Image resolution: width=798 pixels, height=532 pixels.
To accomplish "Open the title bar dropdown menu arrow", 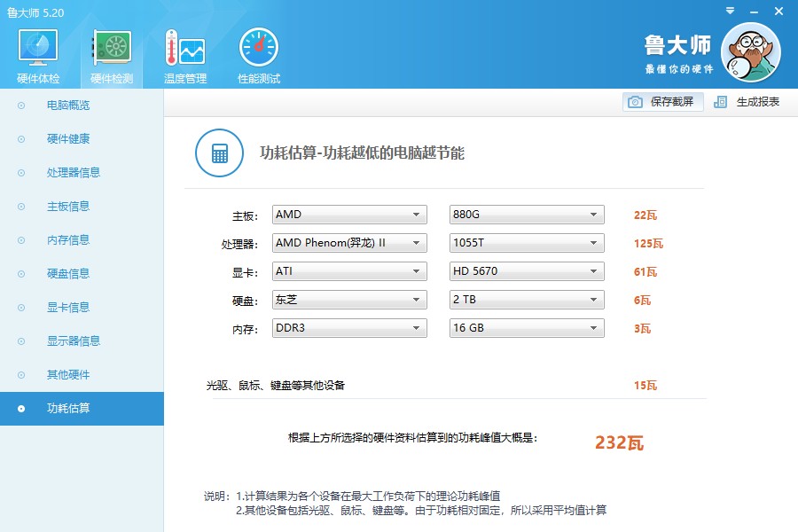I will coord(729,12).
